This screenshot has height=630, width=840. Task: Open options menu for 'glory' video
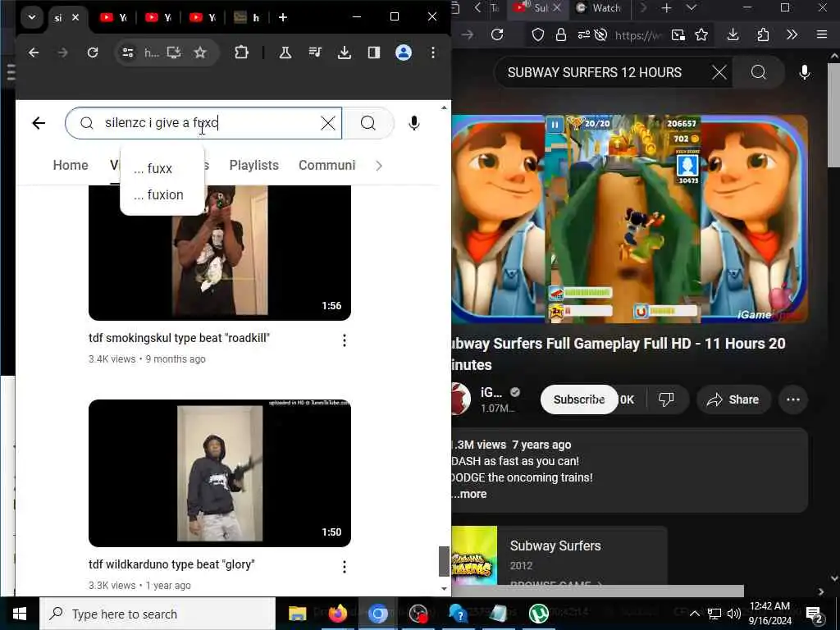pyautogui.click(x=345, y=567)
